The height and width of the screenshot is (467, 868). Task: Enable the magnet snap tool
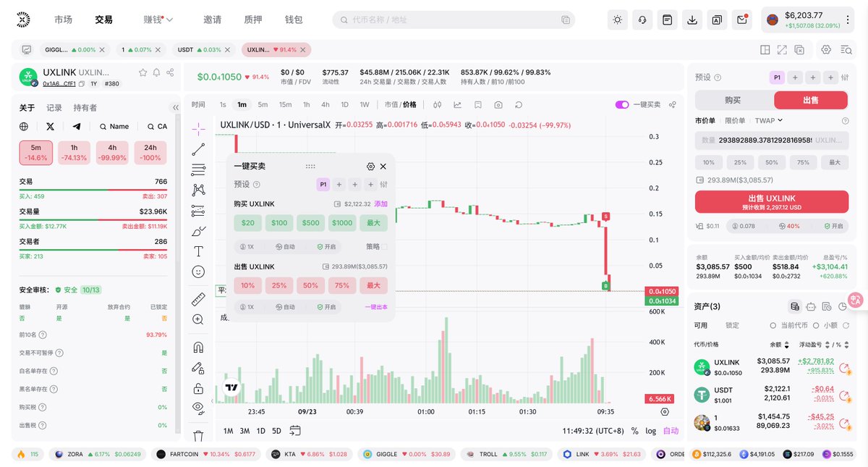coord(198,347)
